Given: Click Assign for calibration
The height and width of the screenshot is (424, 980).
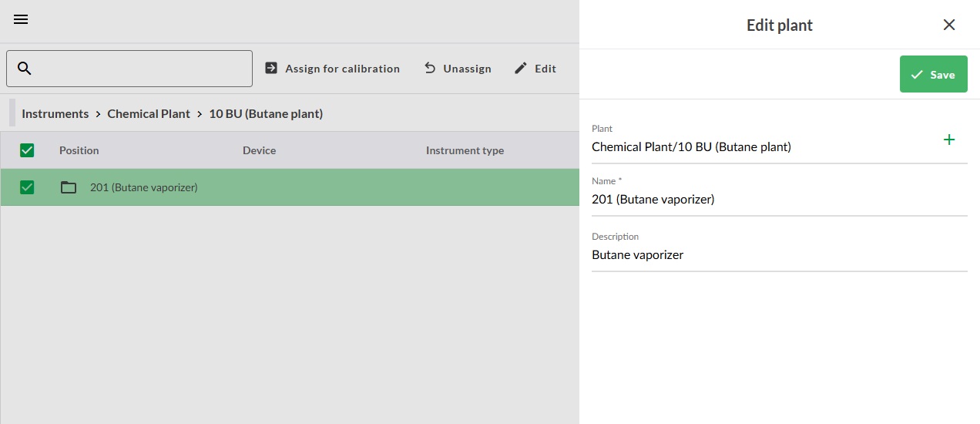Looking at the screenshot, I should point(332,69).
